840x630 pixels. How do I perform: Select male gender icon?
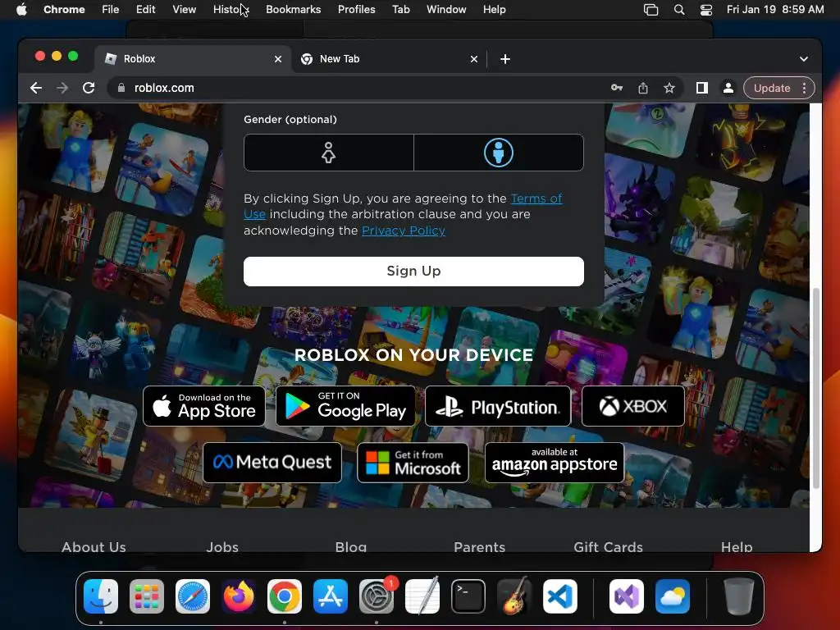pyautogui.click(x=499, y=153)
